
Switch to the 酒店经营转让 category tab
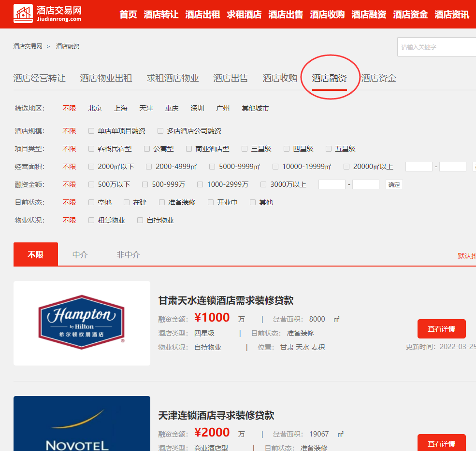pos(39,78)
